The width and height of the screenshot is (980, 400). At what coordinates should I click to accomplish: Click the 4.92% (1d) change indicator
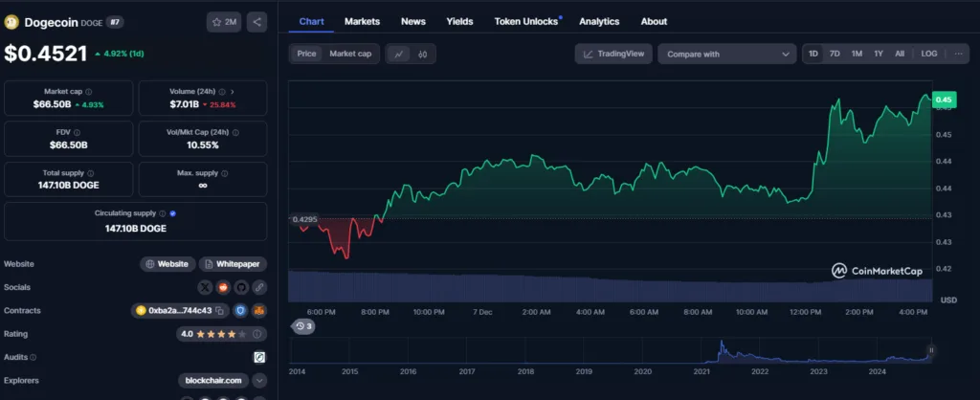tap(120, 54)
